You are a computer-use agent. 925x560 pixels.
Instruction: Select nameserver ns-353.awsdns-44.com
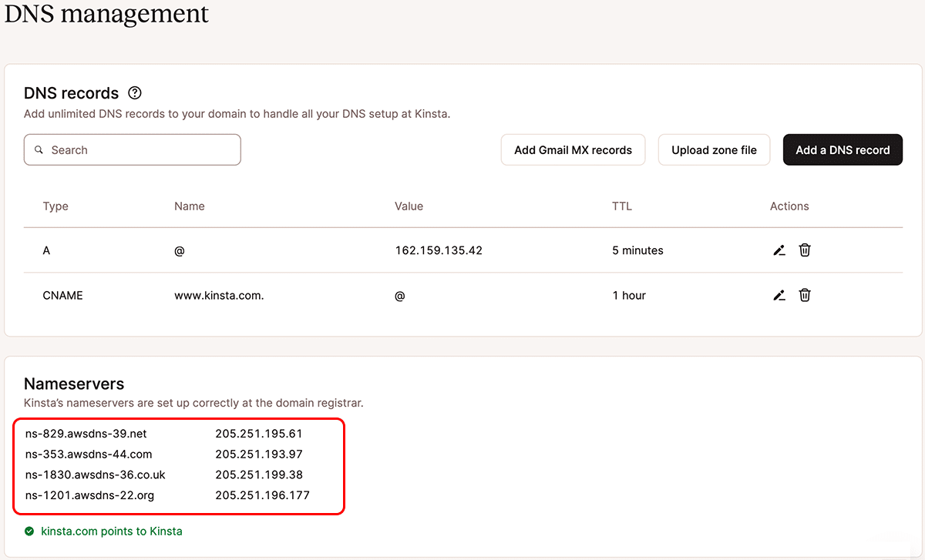(x=89, y=454)
